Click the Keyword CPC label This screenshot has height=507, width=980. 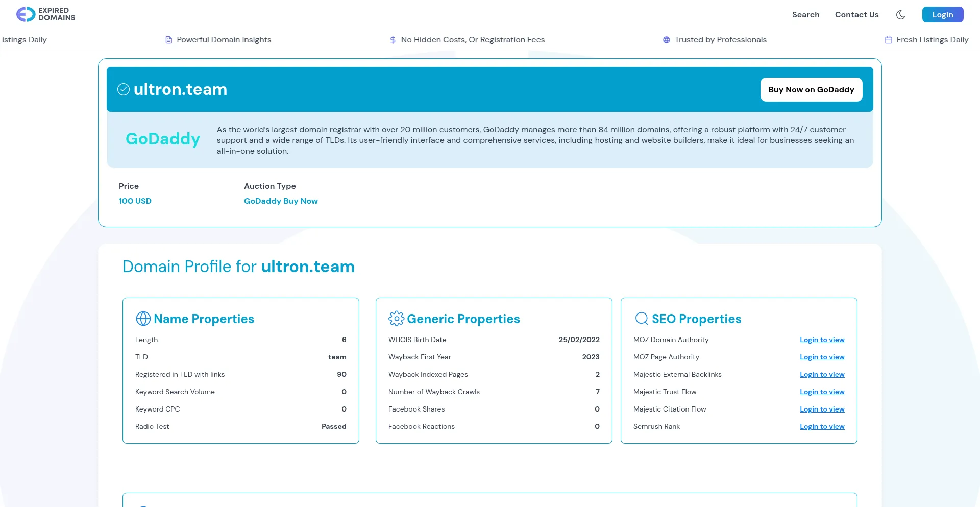point(157,409)
